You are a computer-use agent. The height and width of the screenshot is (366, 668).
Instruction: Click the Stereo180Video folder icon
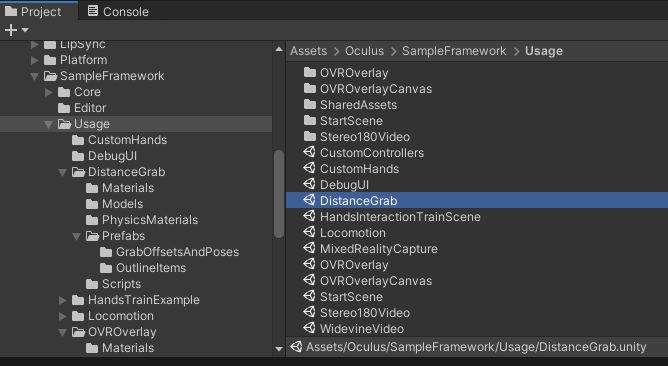coord(310,136)
